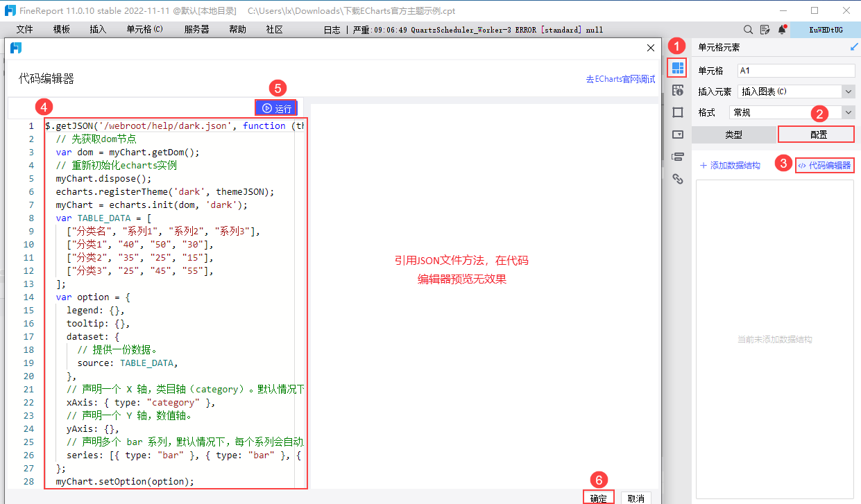Click the pin arrow icon of the cell element panel
Viewport: 861px width, 504px height.
854,47
